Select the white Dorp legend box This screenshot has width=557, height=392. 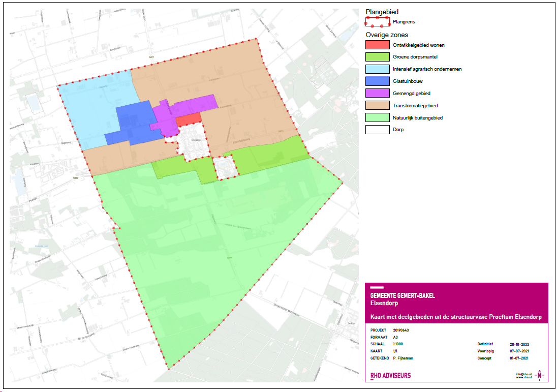pos(378,129)
